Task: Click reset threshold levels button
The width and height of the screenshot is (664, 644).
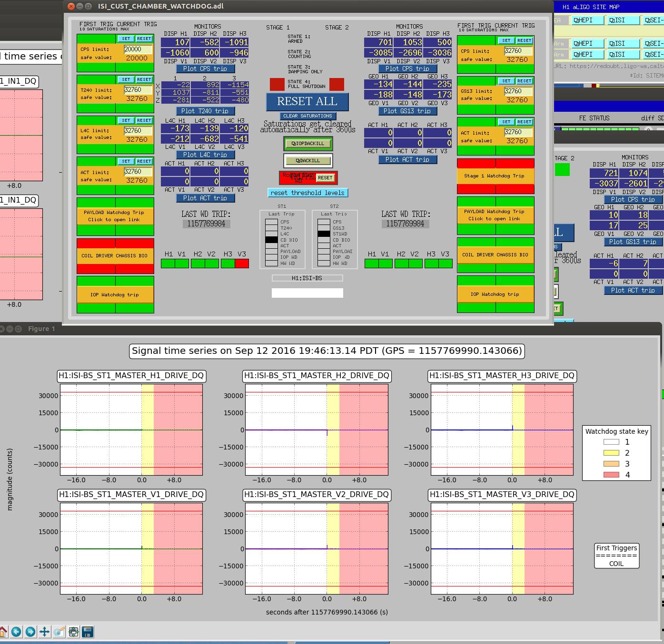Action: (307, 193)
